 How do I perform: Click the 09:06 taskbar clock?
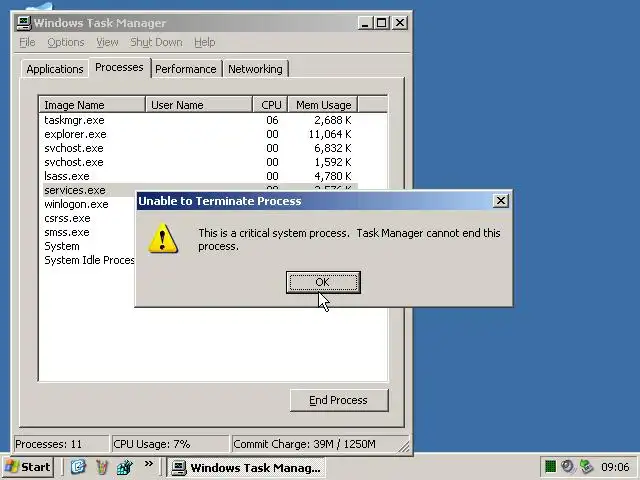[615, 467]
